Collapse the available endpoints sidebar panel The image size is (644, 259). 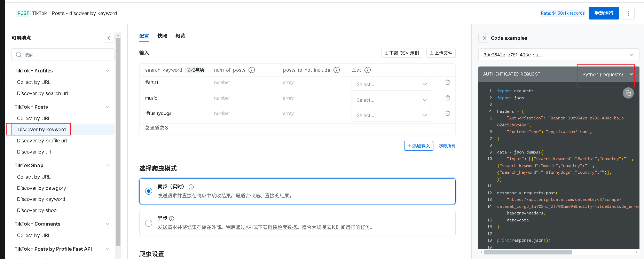coord(109,38)
